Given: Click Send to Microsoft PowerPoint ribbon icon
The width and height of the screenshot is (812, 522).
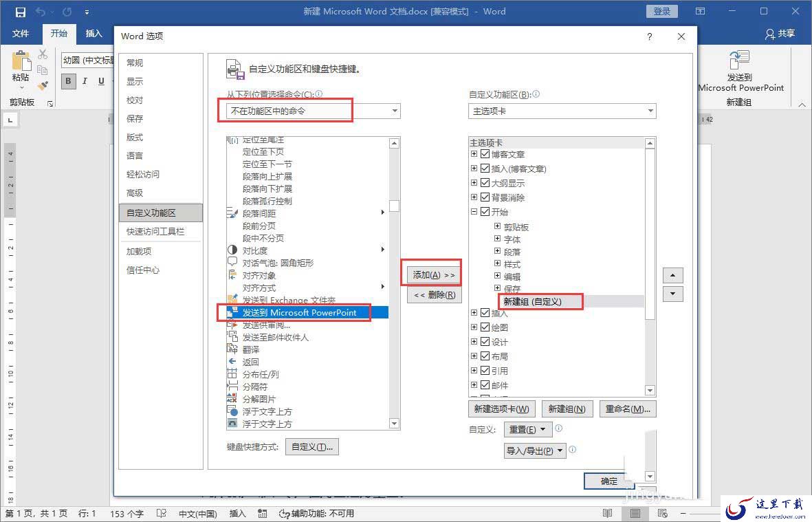Looking at the screenshot, I should 739,61.
